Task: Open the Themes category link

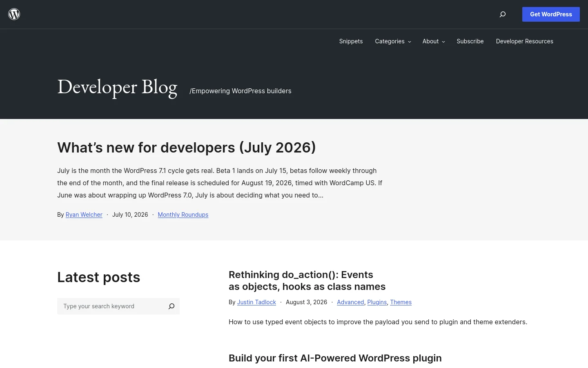Action: (401, 302)
